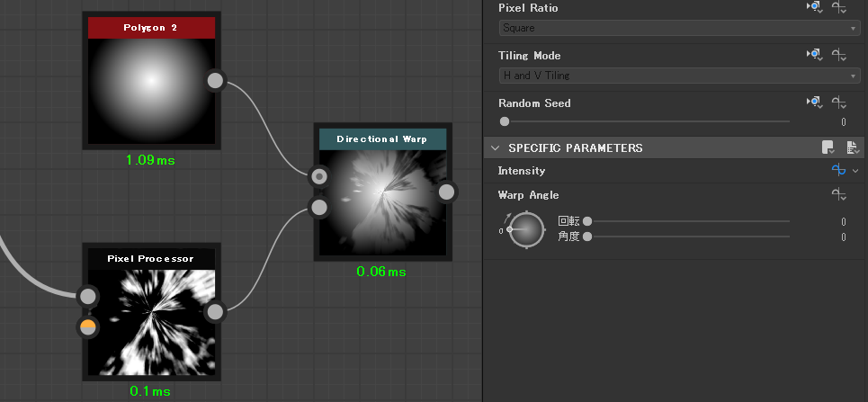The image size is (868, 402).
Task: Click the Pixel Ratio function/expose icon
Action: (x=839, y=7)
